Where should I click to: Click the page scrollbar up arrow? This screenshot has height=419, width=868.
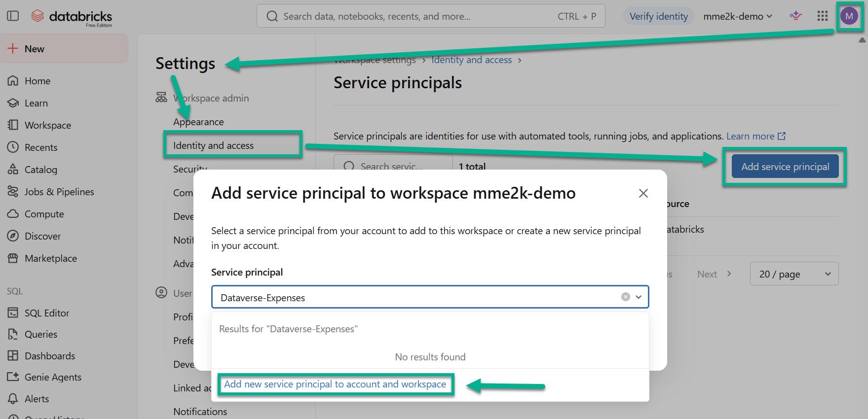tap(862, 40)
